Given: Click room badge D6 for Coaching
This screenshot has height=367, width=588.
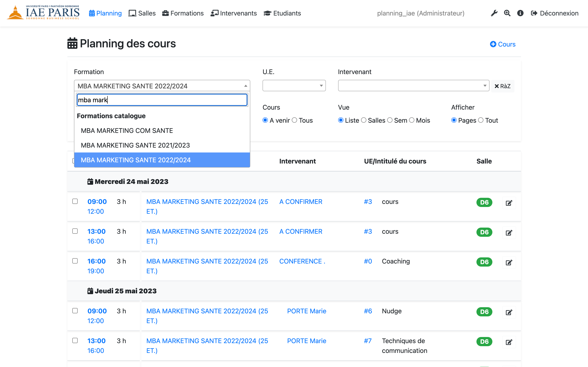Looking at the screenshot, I should [484, 262].
